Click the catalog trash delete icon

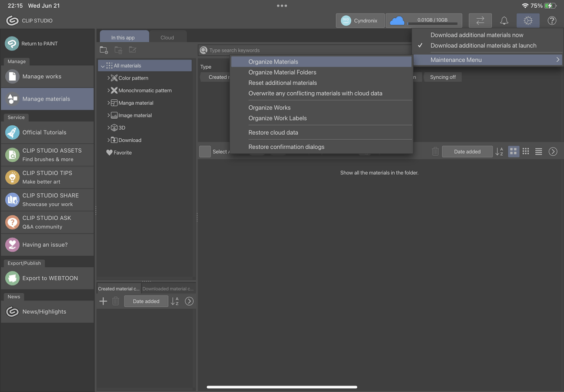coord(116,301)
